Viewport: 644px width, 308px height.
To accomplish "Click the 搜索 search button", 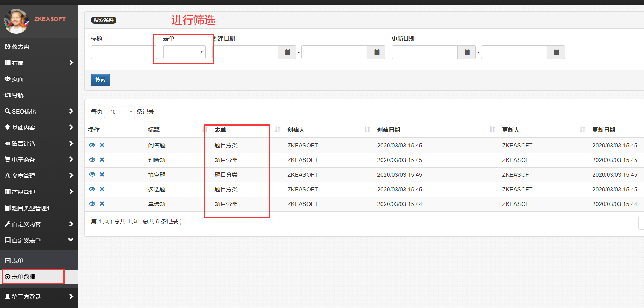I will 100,80.
